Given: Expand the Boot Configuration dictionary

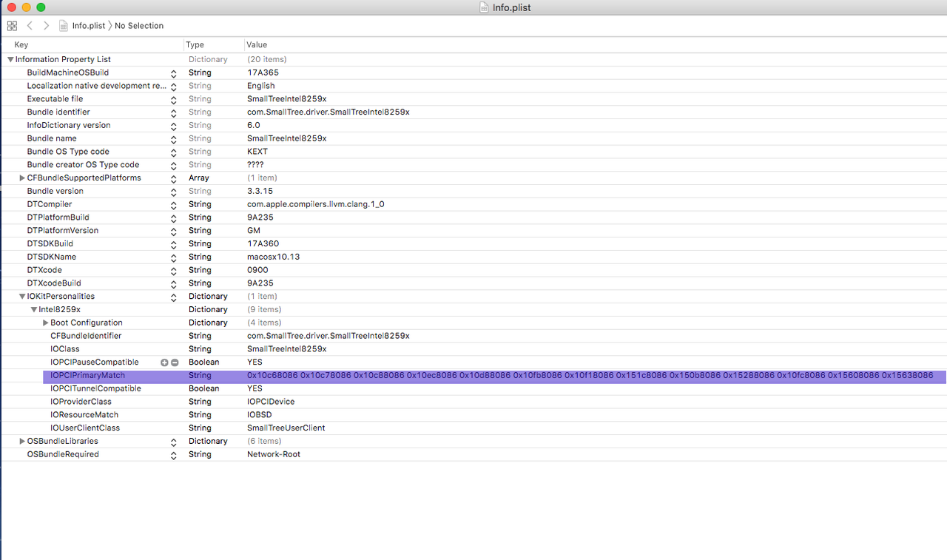Looking at the screenshot, I should 46,323.
